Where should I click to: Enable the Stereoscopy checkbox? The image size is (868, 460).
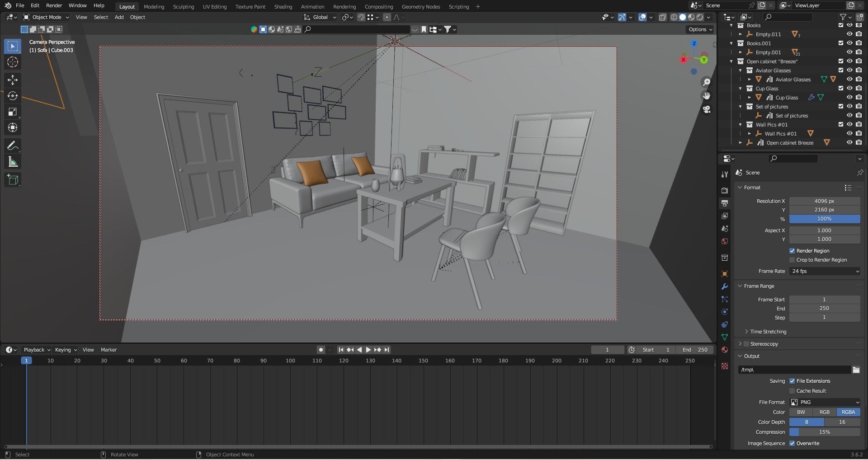[746, 344]
